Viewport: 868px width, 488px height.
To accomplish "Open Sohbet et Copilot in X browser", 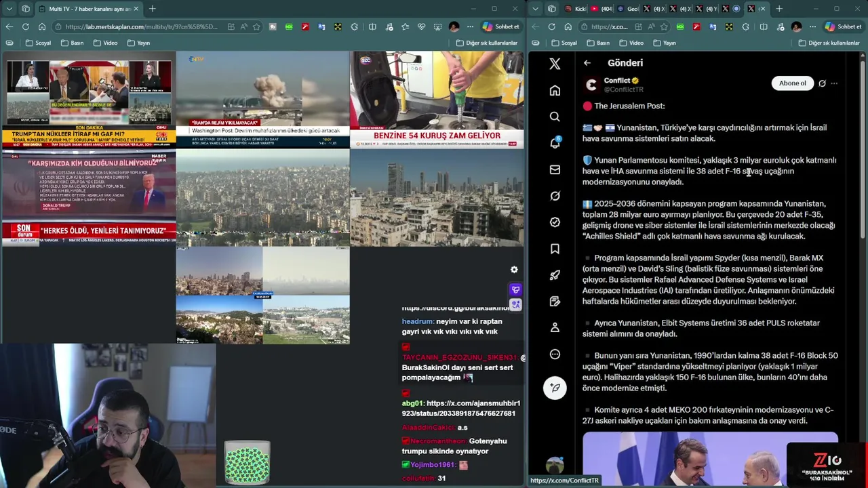I will click(843, 26).
